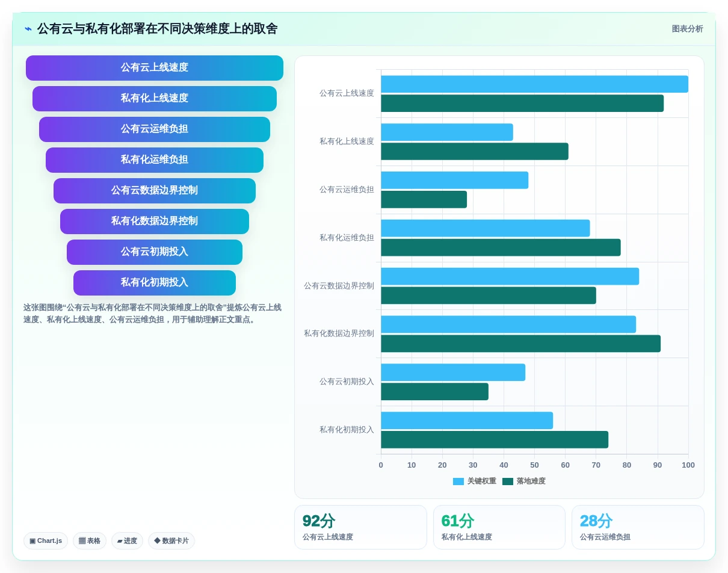
Task: Click the 关键权重 bar for 私有化初期投入
Action: (467, 421)
